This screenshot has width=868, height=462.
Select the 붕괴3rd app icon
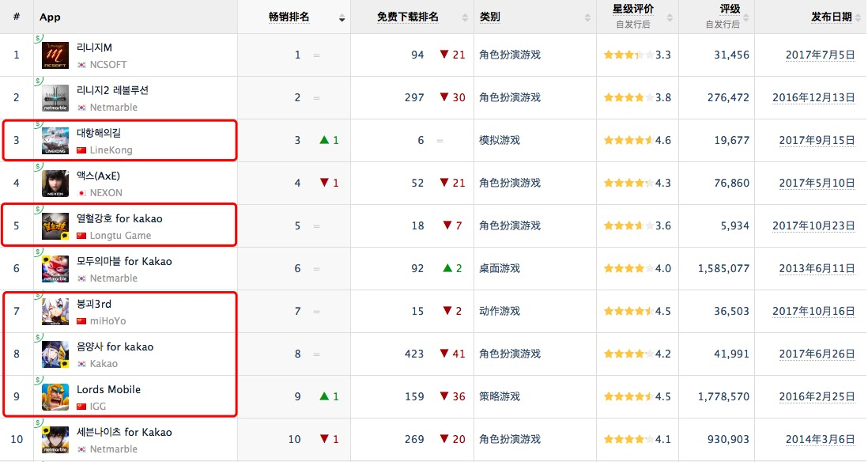point(55,312)
